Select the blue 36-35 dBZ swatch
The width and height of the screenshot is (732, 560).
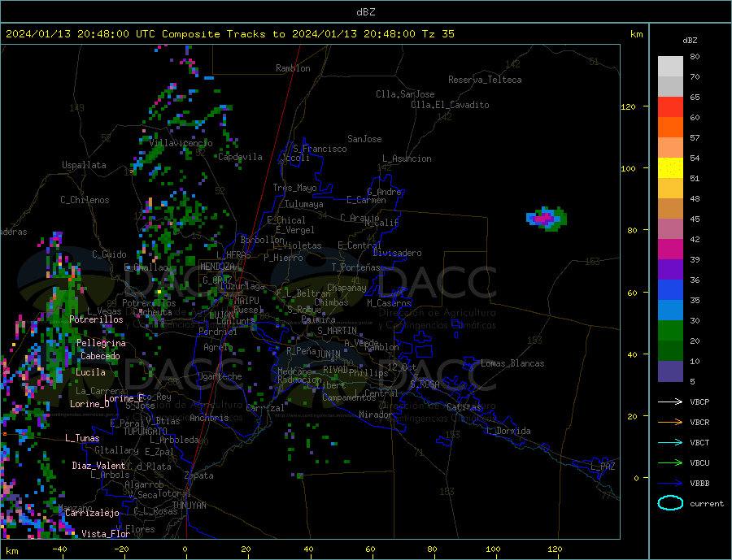670,290
